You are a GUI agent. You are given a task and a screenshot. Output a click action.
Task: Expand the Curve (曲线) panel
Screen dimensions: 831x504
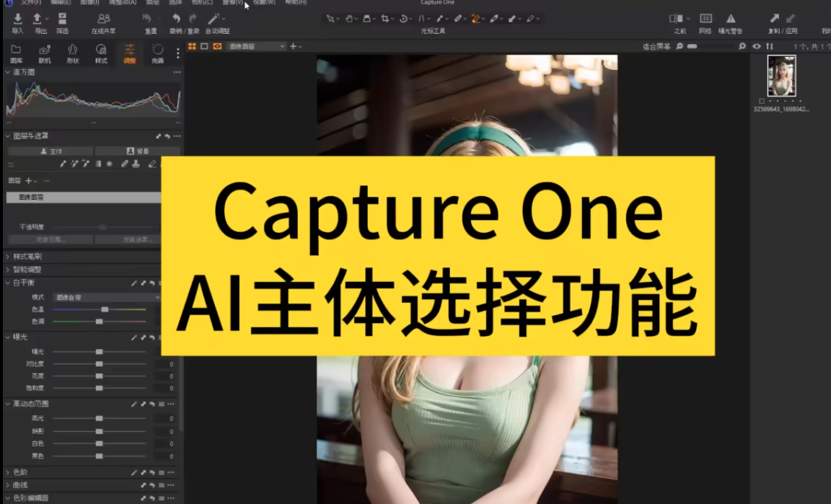click(20, 485)
